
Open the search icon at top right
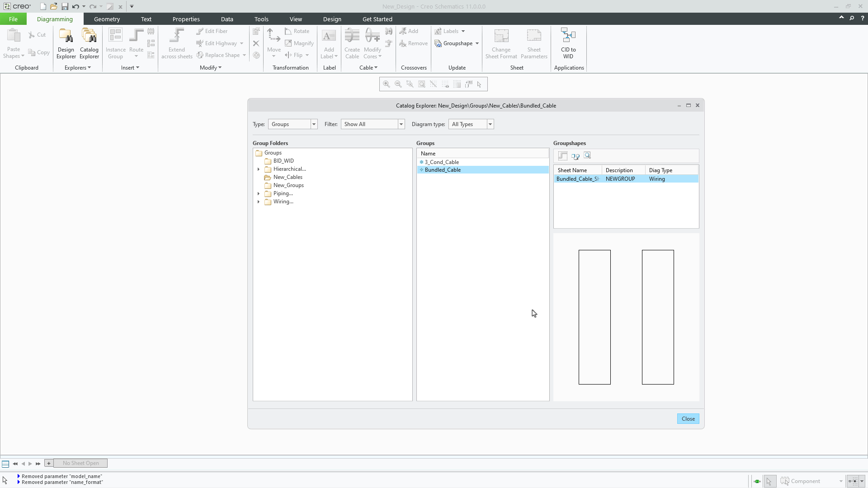[852, 18]
